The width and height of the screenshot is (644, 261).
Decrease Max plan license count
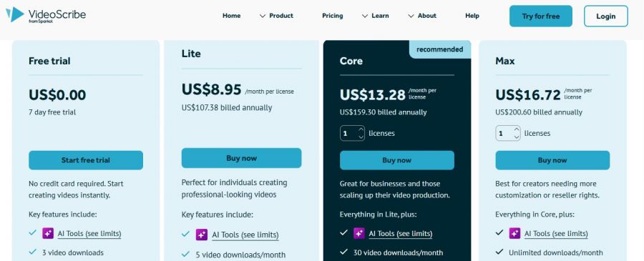click(x=517, y=137)
